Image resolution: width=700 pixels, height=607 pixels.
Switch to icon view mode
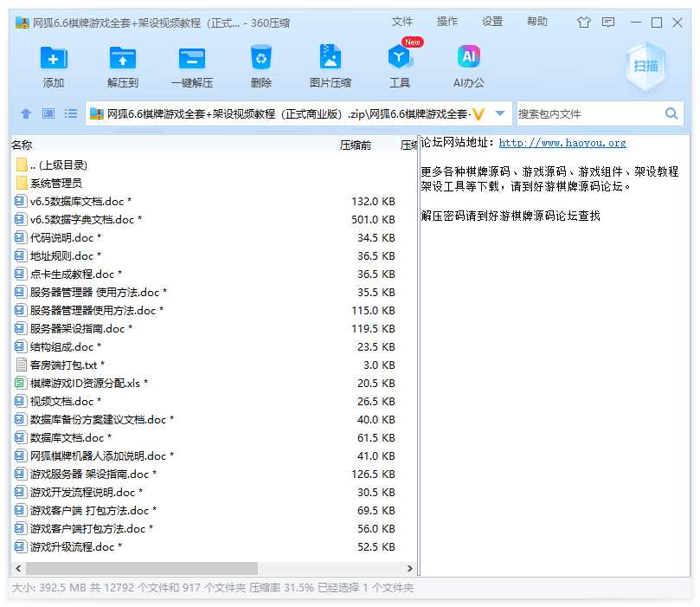coord(48,113)
